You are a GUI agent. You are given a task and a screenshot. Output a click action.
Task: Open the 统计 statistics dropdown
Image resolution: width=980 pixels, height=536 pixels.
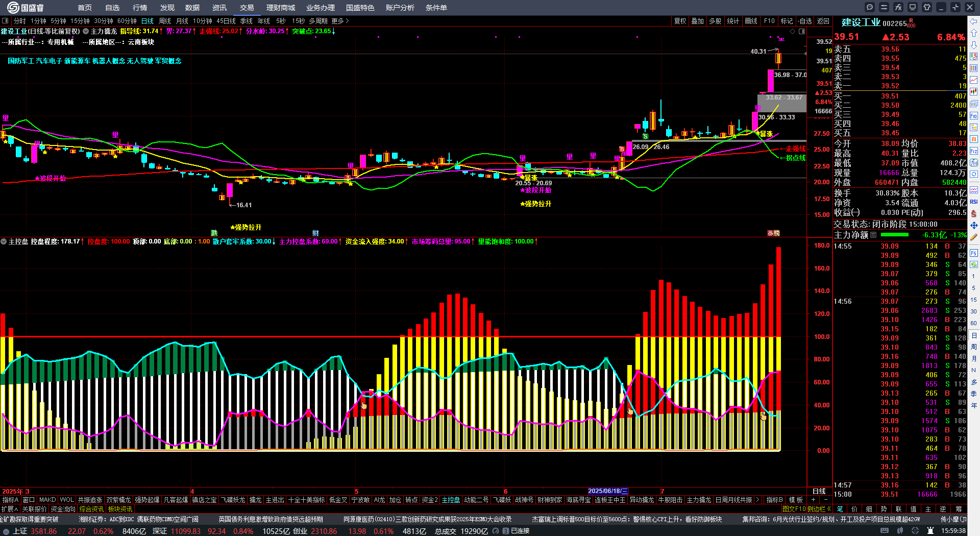coord(733,21)
